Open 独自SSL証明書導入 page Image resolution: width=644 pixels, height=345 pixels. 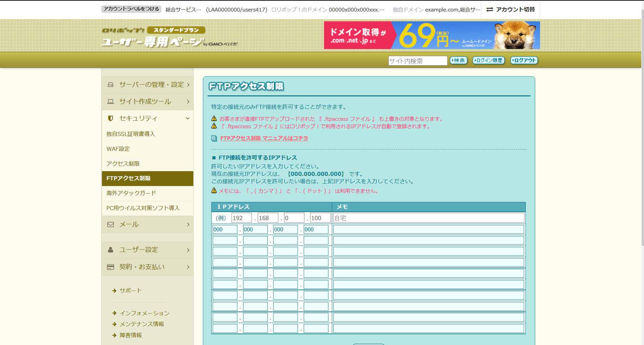point(131,134)
